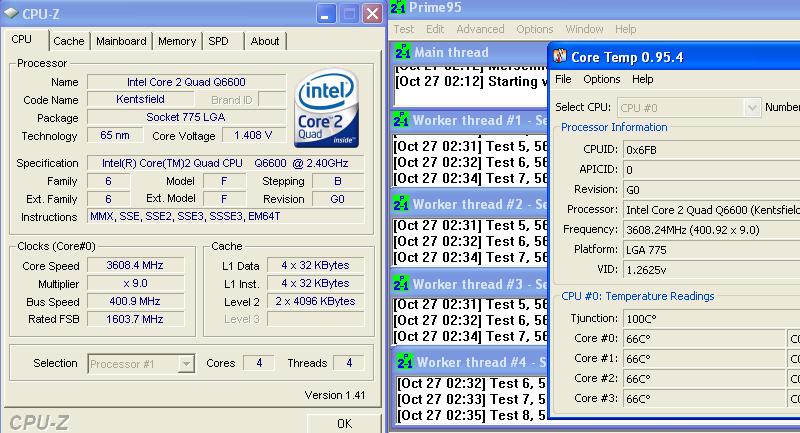This screenshot has width=800, height=433.
Task: Click the VID field 1.2625v in Core Temp
Action: [712, 269]
